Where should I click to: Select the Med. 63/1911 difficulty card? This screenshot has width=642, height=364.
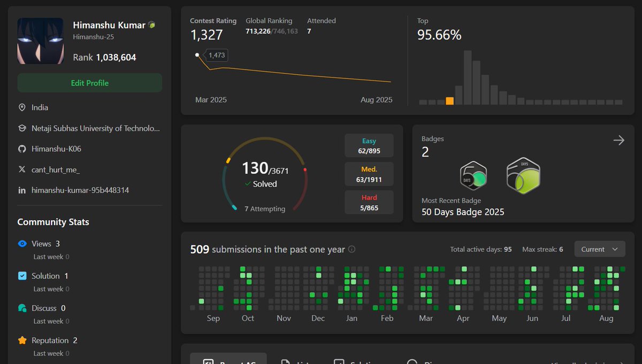click(x=369, y=174)
